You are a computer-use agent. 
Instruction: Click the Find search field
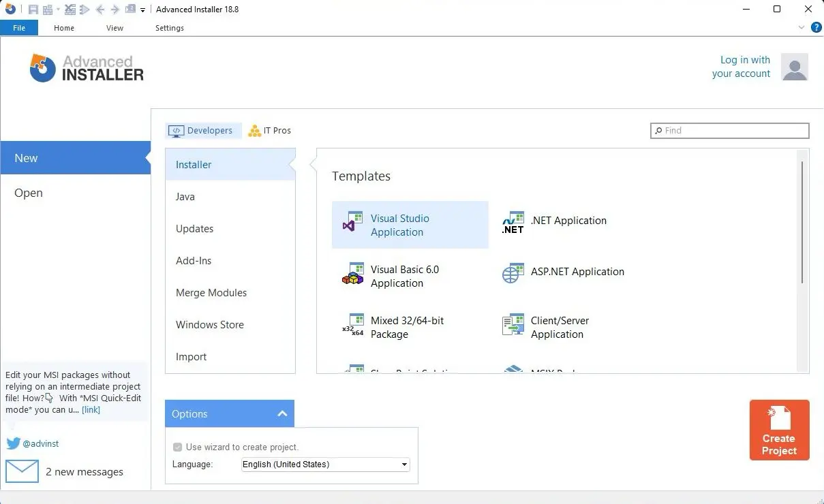point(729,130)
